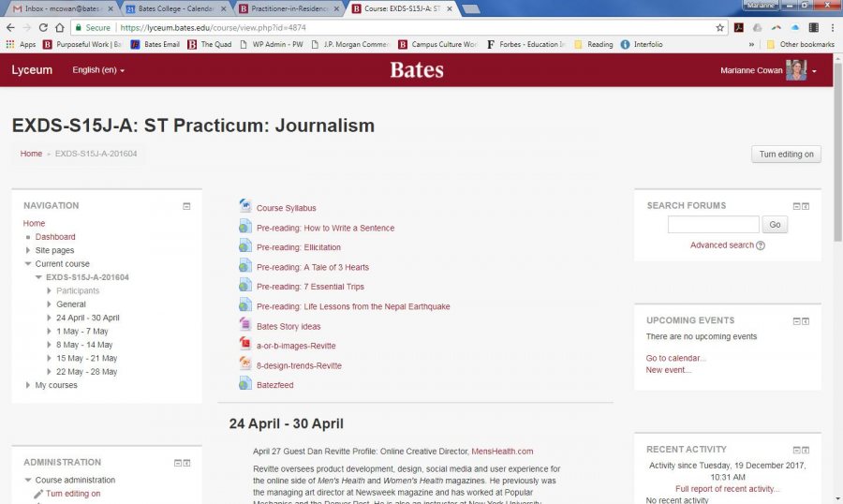Screen dimensions: 843x504
Task: Open the Bates Email bookmark
Action: (155, 44)
